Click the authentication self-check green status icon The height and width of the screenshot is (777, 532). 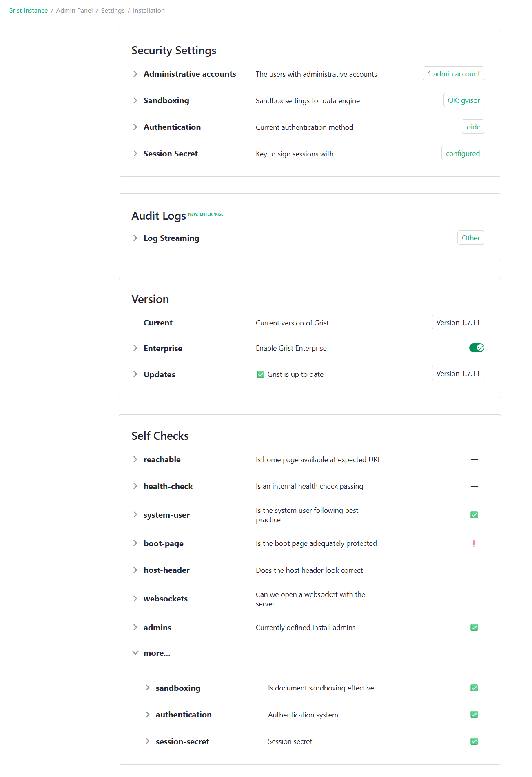pos(474,715)
